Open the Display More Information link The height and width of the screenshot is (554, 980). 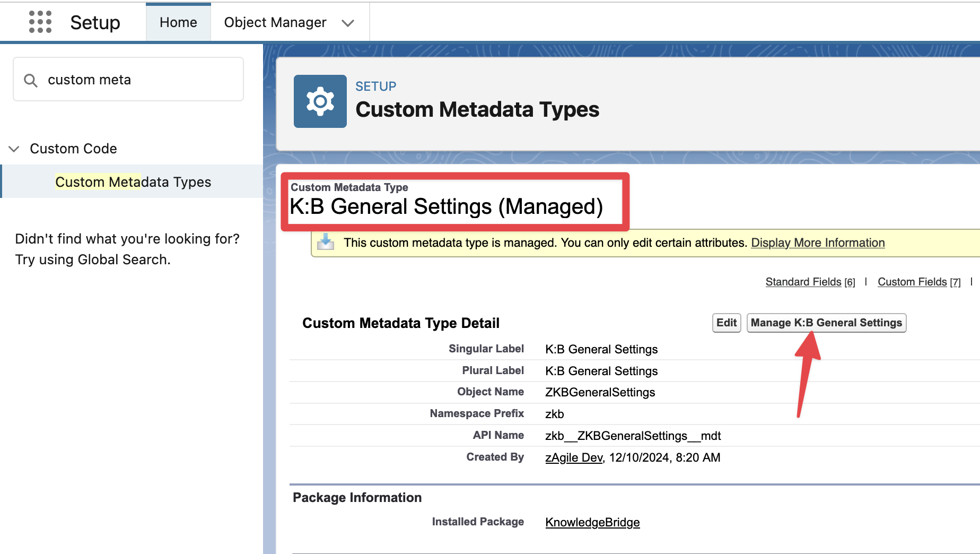[x=818, y=243]
